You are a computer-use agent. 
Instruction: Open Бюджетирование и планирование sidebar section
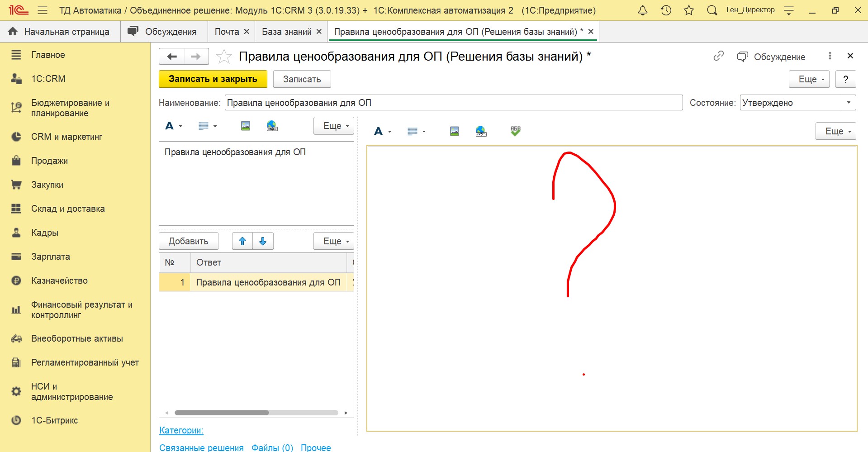pos(70,108)
